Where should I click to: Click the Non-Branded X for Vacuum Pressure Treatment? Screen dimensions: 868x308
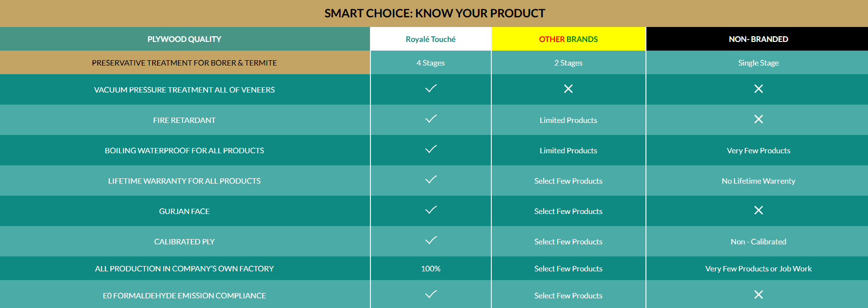758,89
